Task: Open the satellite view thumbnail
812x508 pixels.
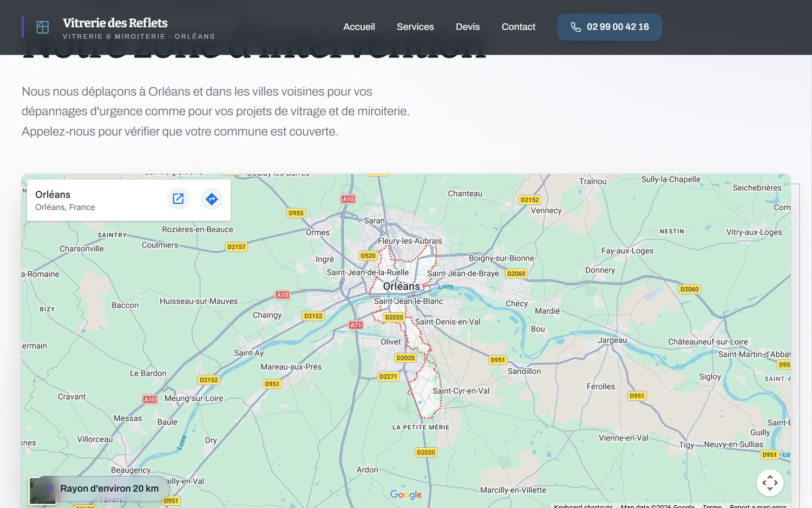Action: click(x=42, y=491)
